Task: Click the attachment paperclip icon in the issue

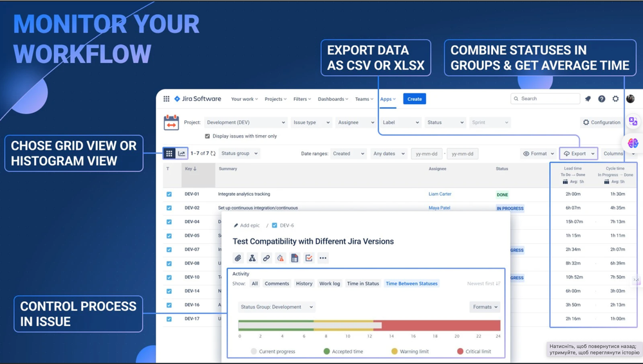Action: (238, 258)
